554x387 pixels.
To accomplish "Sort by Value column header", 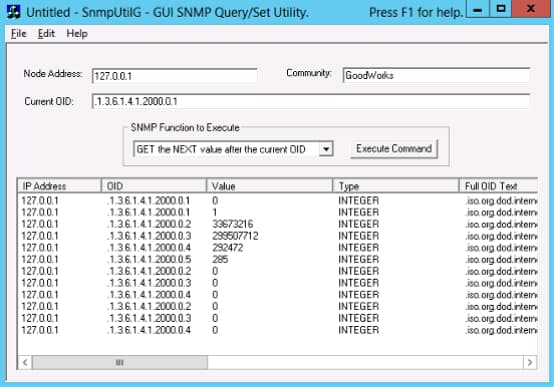I will (269, 186).
